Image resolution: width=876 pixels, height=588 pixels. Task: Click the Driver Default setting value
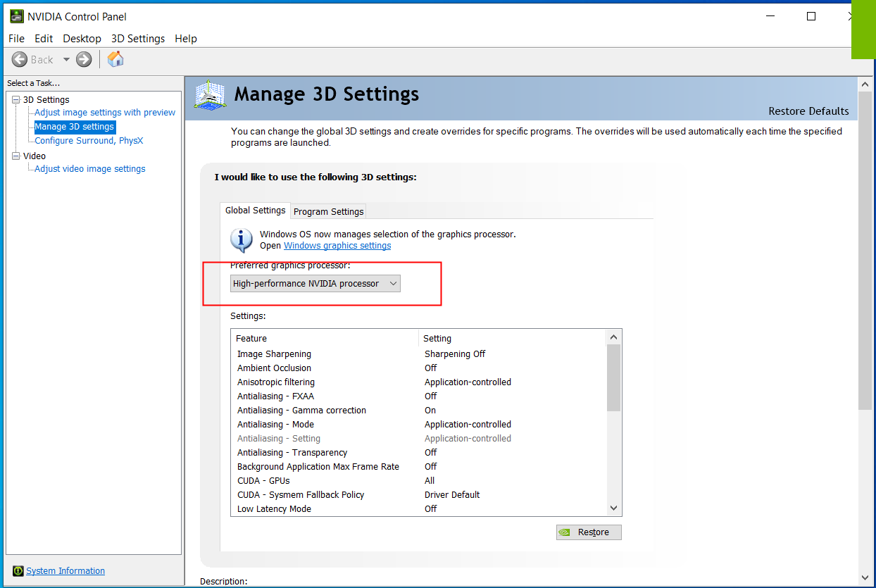tap(452, 495)
